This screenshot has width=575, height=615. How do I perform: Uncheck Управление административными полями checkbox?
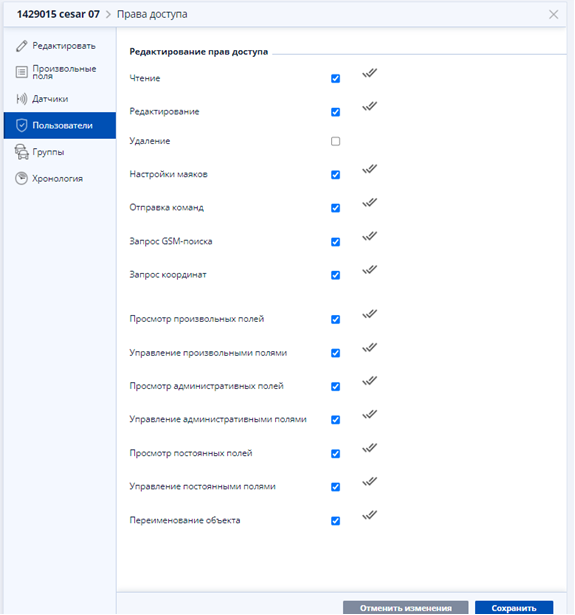[335, 420]
